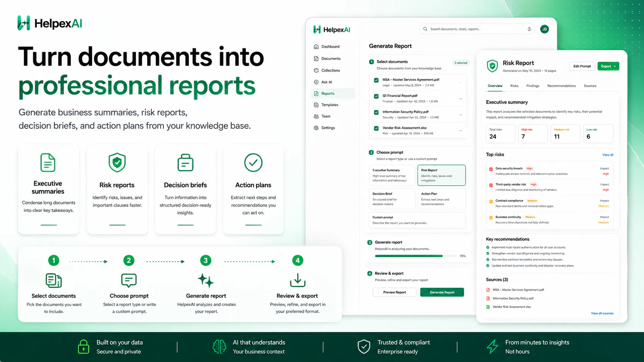Screen dimensions: 644x362
Task: Click the search documents input field
Action: 476,29
